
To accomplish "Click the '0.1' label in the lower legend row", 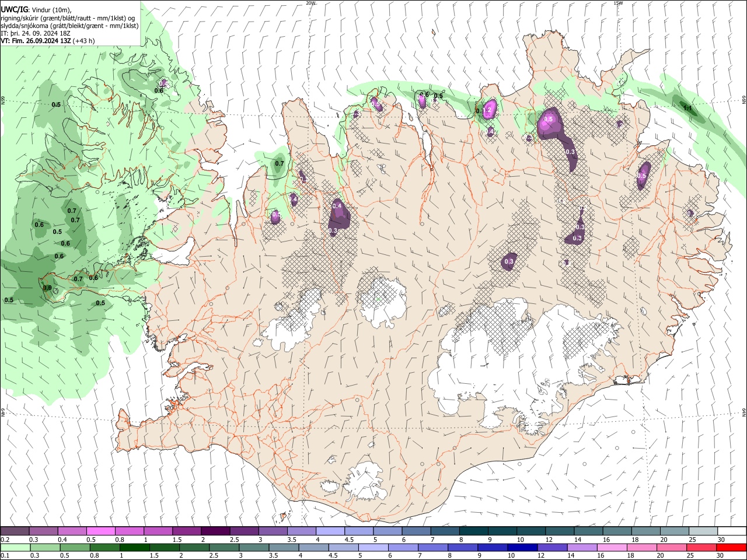I will (5, 555).
